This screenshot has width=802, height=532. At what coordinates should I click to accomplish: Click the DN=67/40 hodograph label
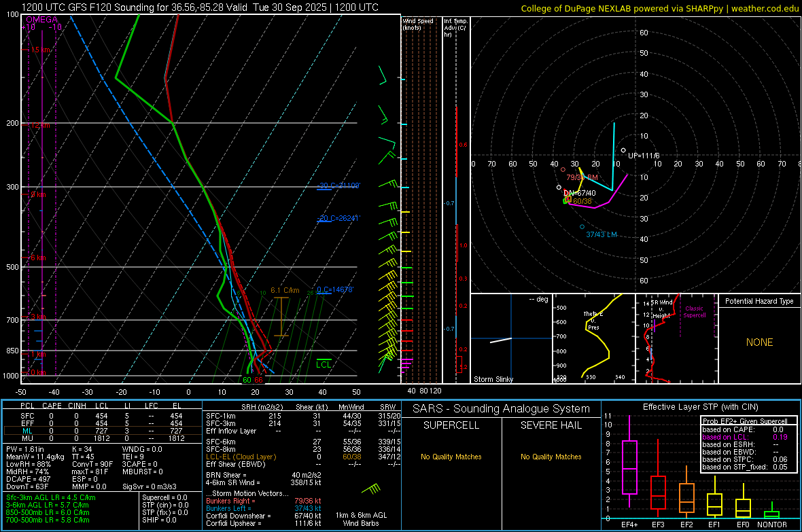pyautogui.click(x=580, y=193)
